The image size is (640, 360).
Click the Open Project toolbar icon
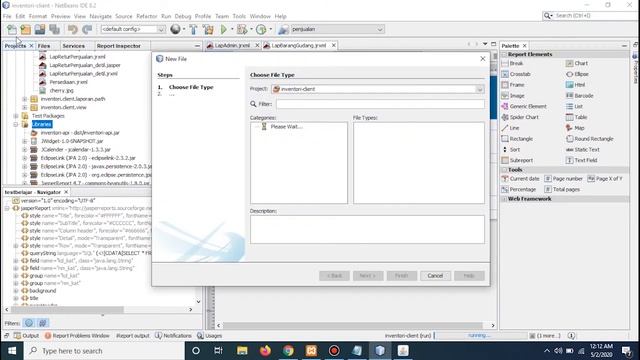coord(40,29)
